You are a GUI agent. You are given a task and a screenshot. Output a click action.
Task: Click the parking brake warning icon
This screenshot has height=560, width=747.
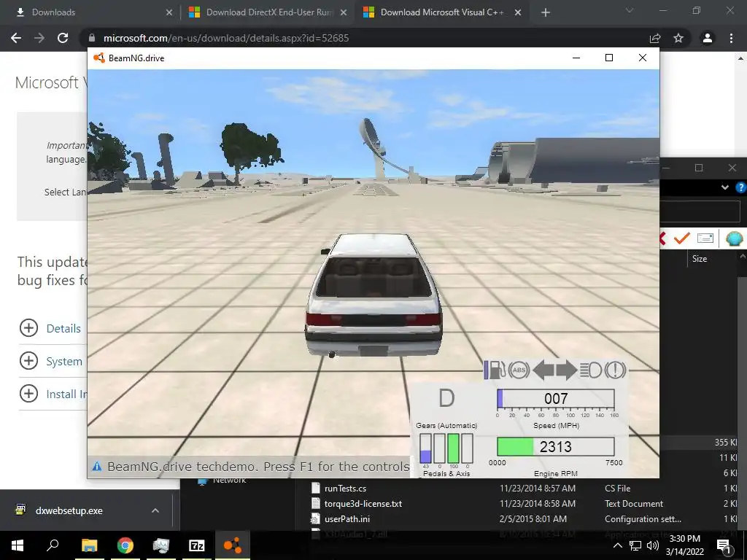click(x=615, y=370)
